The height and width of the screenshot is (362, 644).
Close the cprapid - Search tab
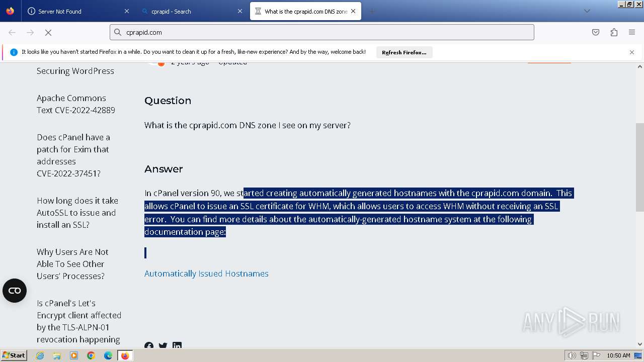pos(240,11)
